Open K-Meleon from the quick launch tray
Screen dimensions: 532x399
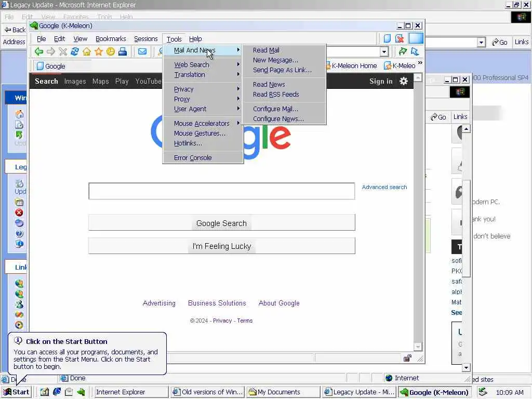pos(81,392)
